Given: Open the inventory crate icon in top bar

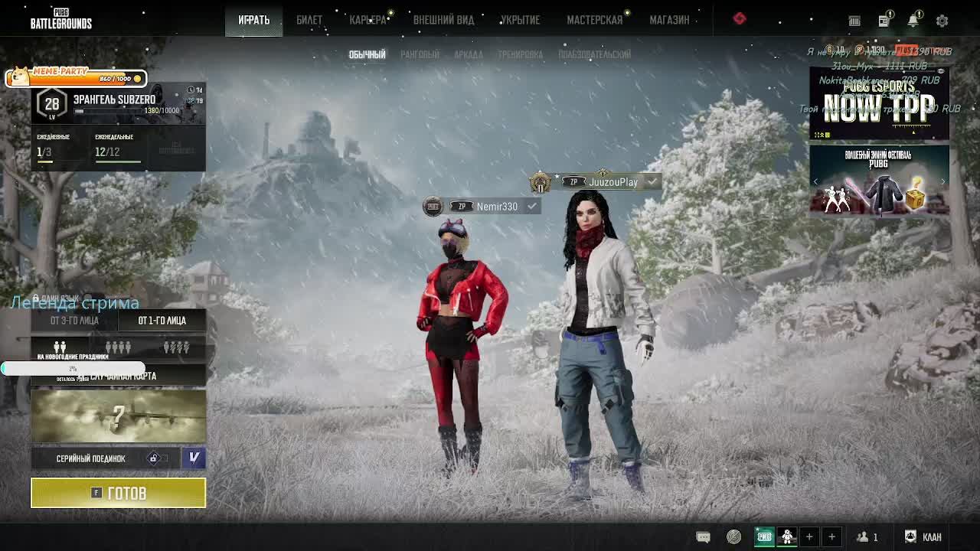Looking at the screenshot, I should 854,21.
